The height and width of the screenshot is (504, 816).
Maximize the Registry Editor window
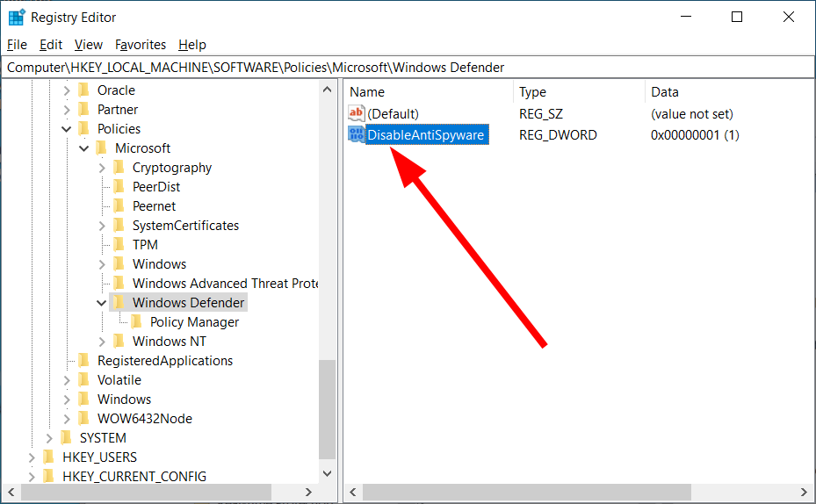[x=737, y=18]
